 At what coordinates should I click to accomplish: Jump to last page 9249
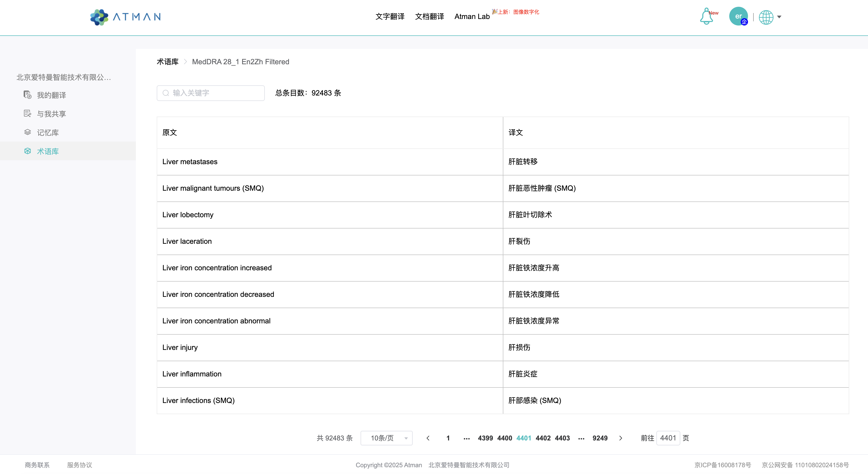pyautogui.click(x=600, y=438)
